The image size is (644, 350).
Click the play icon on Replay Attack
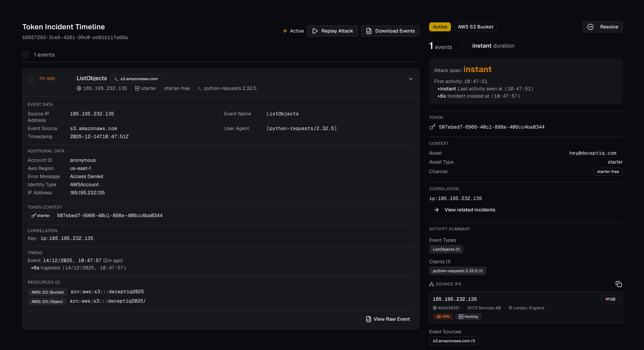click(315, 31)
